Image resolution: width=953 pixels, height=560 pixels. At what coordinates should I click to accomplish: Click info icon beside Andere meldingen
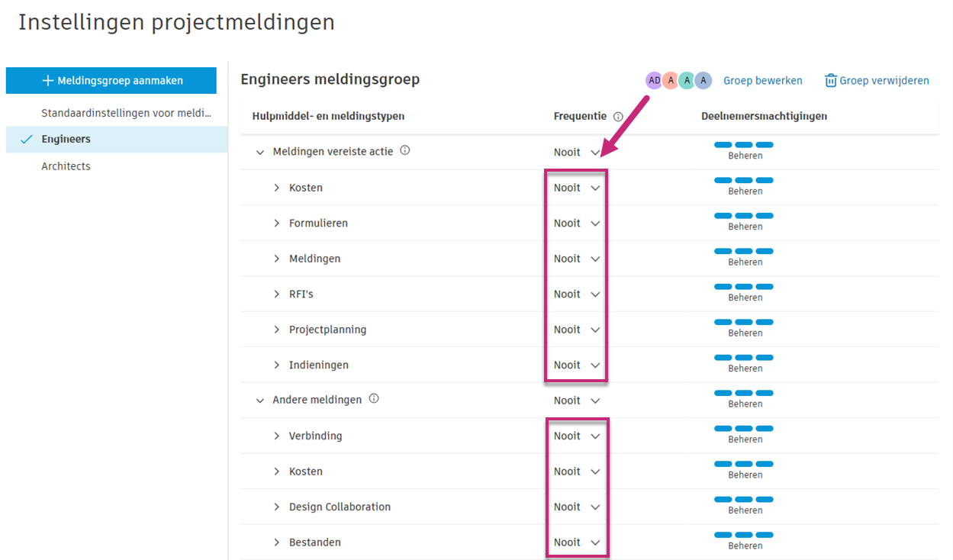(374, 399)
